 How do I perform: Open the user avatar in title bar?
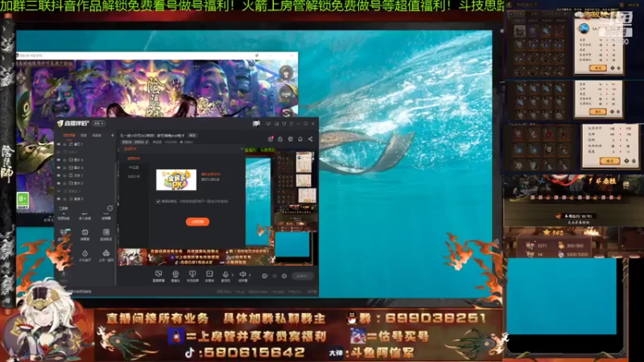(x=256, y=124)
